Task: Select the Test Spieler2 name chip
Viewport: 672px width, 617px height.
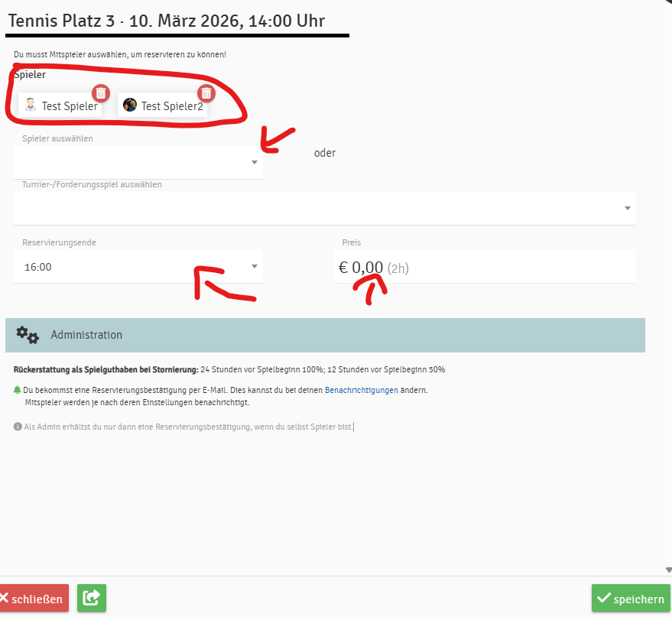Action: pyautogui.click(x=172, y=106)
